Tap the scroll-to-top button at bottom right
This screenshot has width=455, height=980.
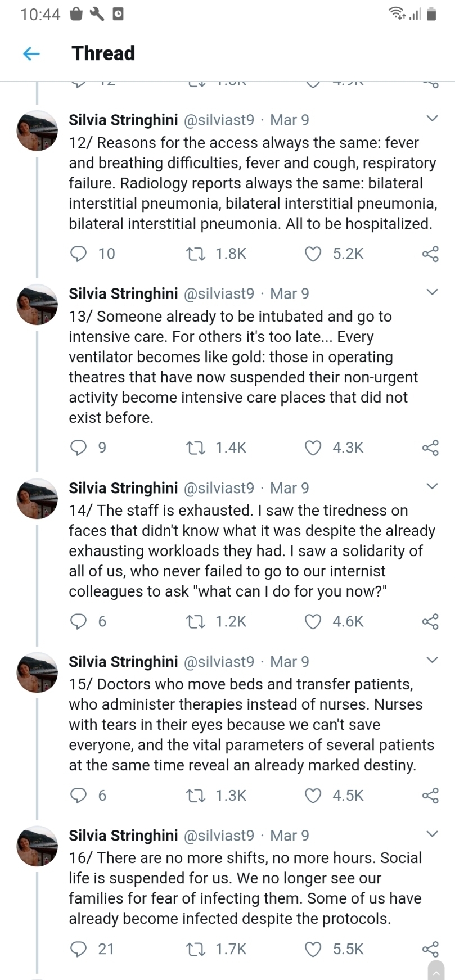436,970
